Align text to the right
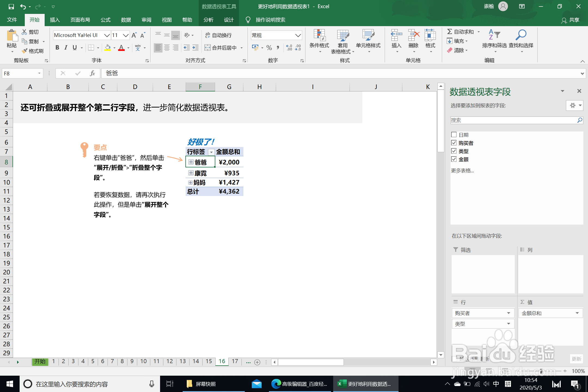Viewport: 588px width, 392px height. [x=176, y=48]
